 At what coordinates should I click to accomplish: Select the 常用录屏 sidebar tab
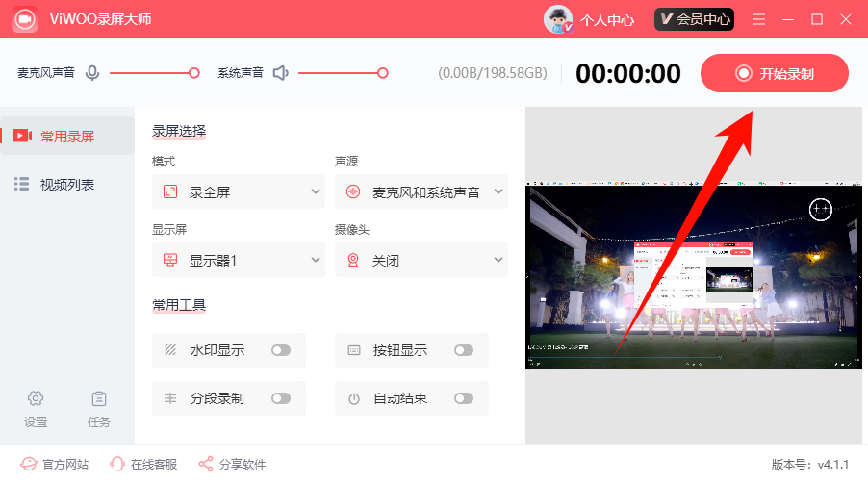pos(67,136)
